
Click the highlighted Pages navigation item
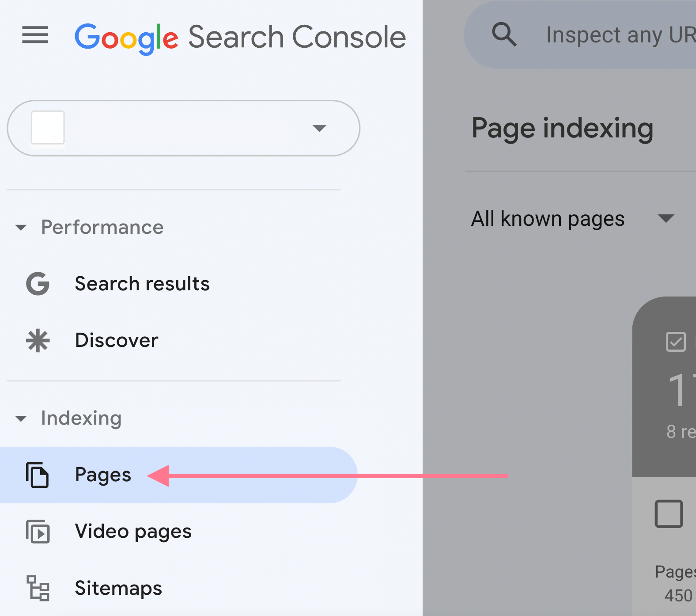103,475
